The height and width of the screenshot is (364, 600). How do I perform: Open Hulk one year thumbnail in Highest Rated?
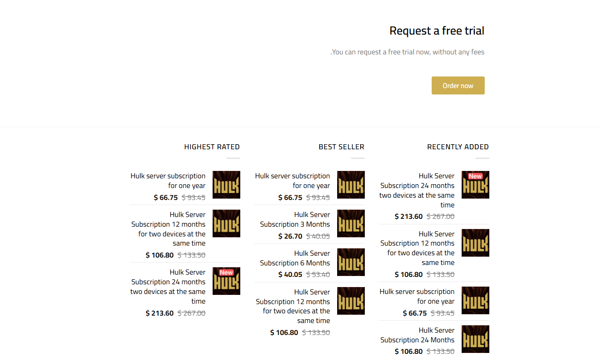pyautogui.click(x=226, y=185)
